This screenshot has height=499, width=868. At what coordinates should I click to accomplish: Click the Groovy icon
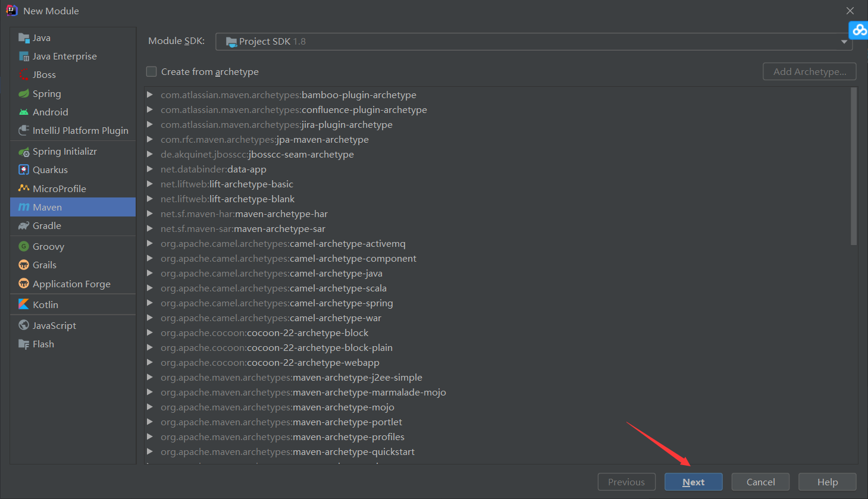24,246
